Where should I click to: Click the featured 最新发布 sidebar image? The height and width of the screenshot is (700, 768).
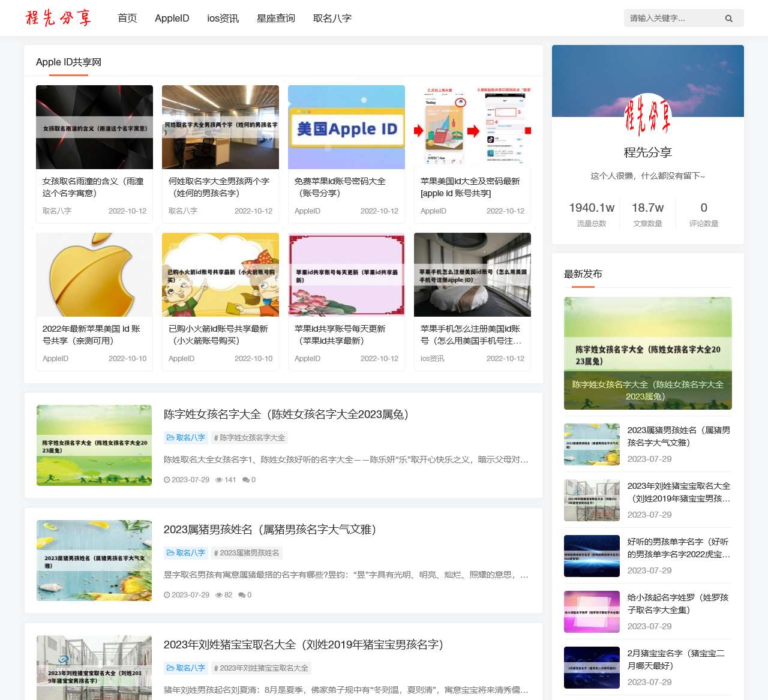647,353
